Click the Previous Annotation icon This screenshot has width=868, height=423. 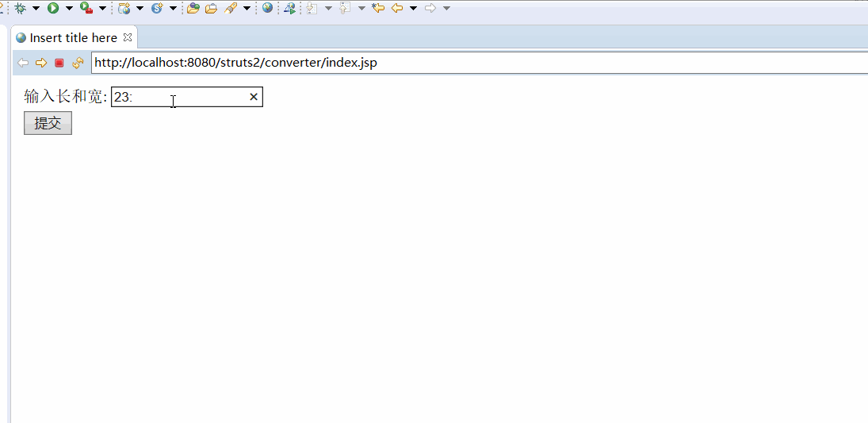[346, 8]
